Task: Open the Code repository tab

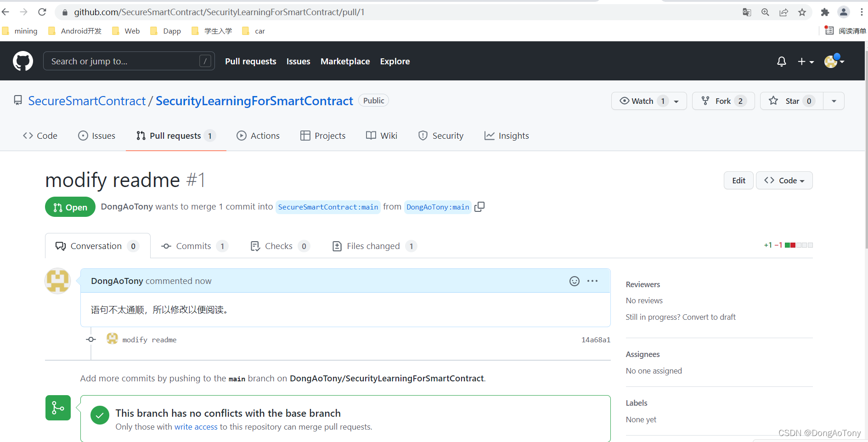Action: point(40,136)
